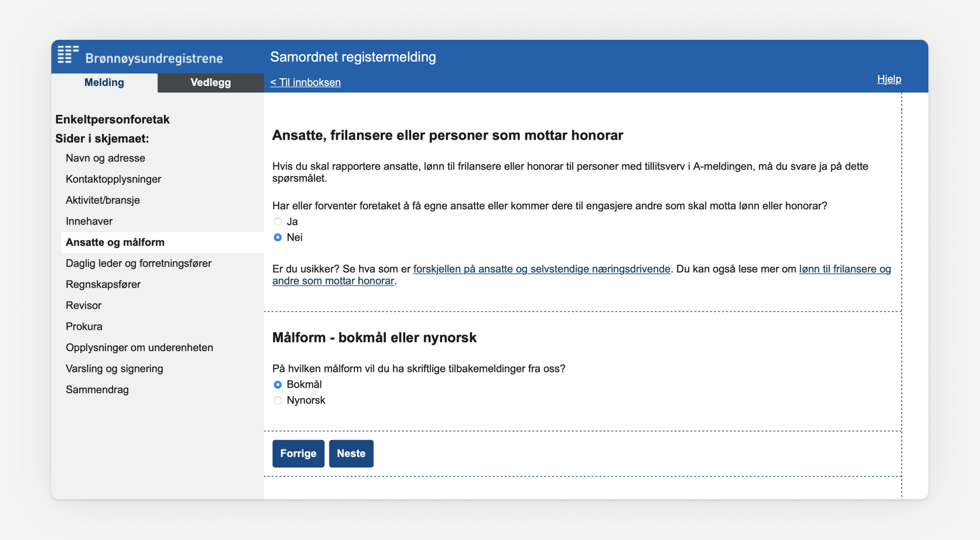Select Ja for employees question
The height and width of the screenshot is (540, 980).
coord(278,221)
